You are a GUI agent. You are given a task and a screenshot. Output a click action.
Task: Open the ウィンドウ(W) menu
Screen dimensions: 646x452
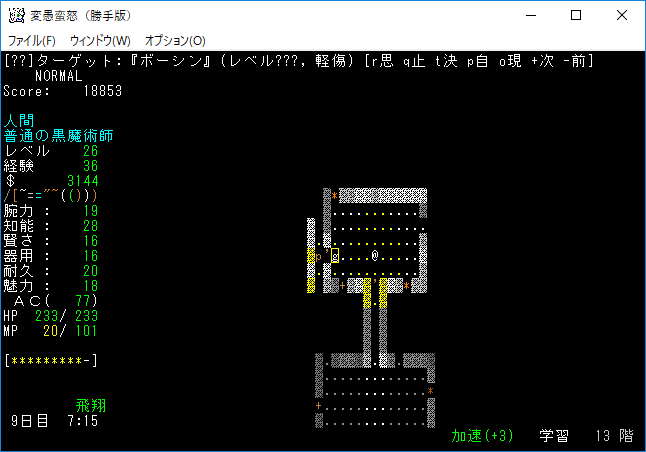[100, 41]
